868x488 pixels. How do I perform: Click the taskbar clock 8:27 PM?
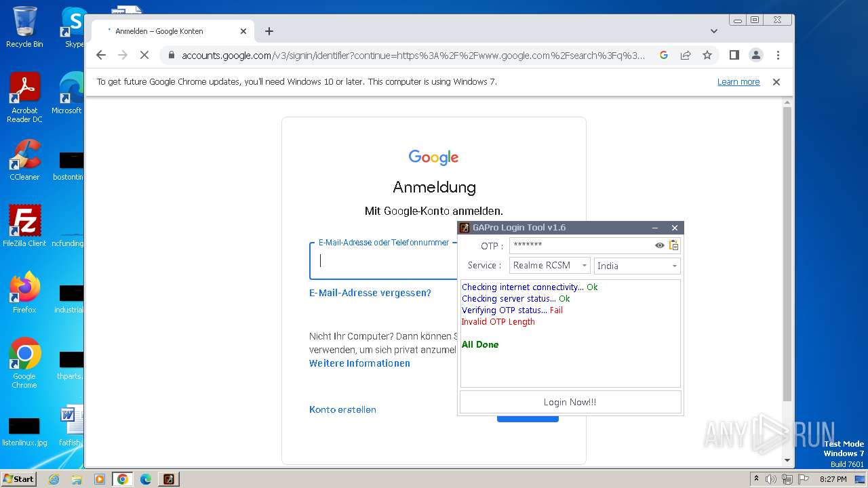coord(833,479)
